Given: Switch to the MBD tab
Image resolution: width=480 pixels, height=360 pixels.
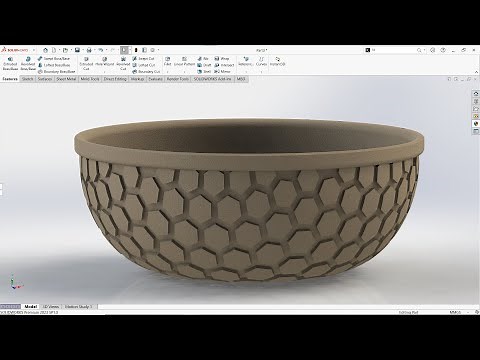Looking at the screenshot, I should click(241, 79).
